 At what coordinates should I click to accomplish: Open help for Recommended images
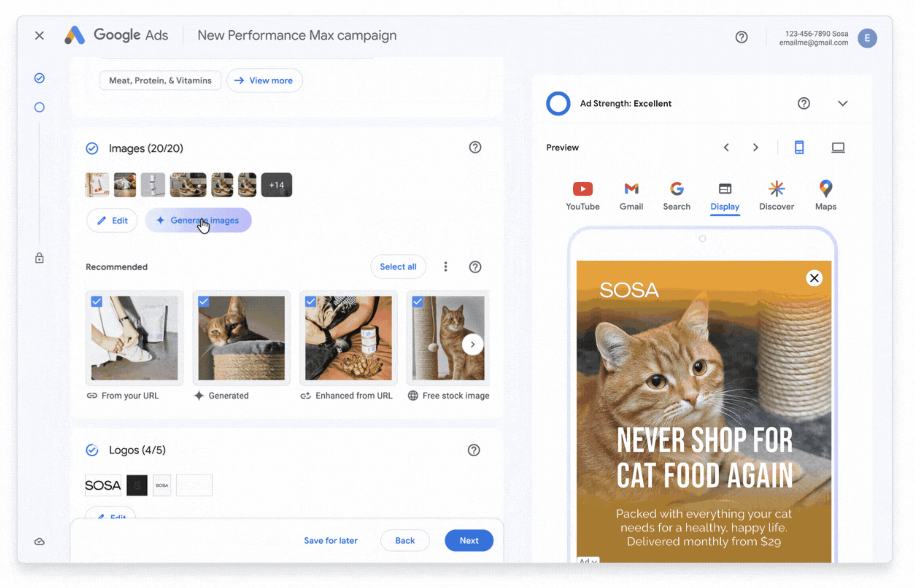[x=475, y=267]
